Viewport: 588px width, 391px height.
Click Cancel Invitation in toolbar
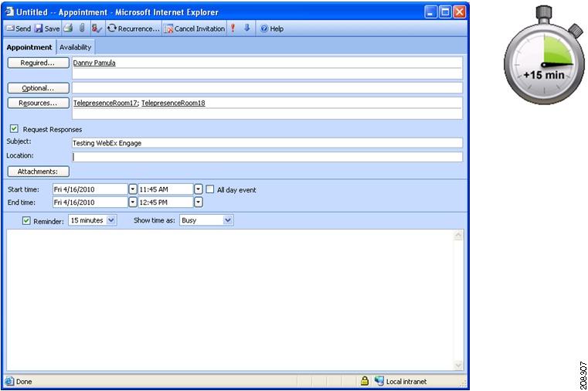[x=194, y=29]
